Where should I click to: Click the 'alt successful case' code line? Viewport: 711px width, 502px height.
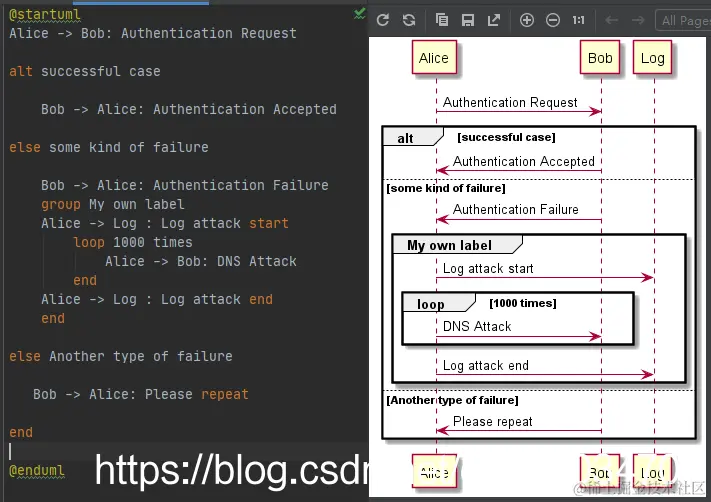tap(85, 71)
